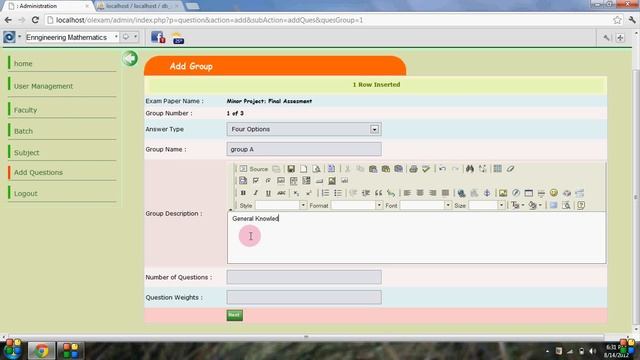Toggle Bold formatting

click(x=243, y=193)
